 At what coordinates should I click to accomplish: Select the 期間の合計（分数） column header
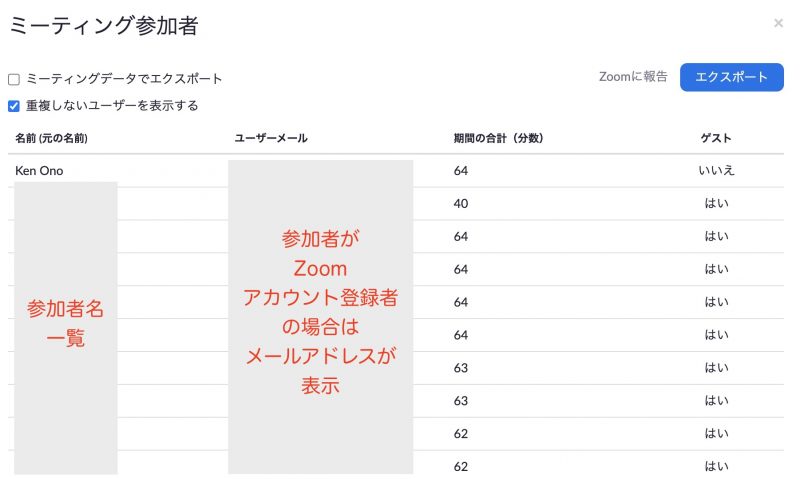tap(498, 138)
